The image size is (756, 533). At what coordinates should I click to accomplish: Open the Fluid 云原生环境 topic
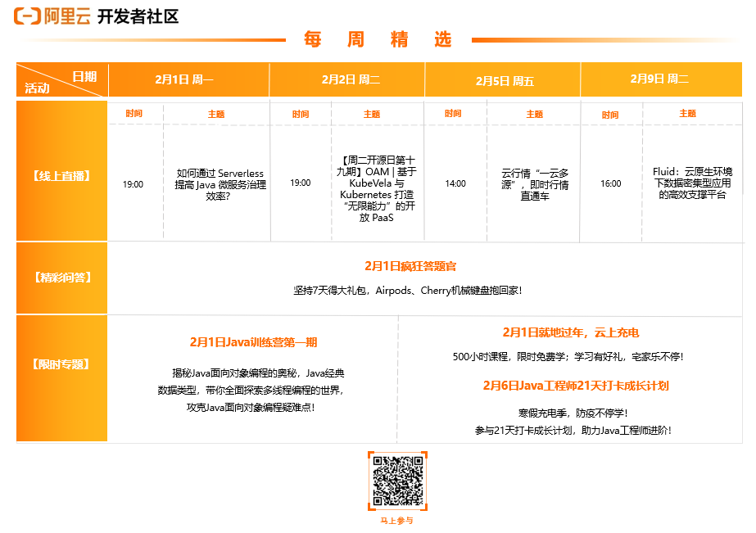click(692, 183)
